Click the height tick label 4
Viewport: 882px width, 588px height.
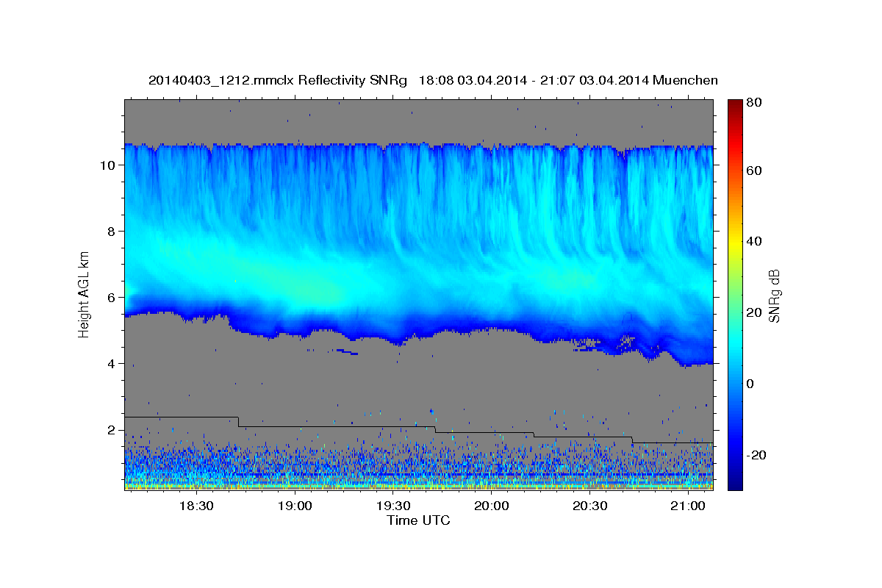pyautogui.click(x=111, y=364)
